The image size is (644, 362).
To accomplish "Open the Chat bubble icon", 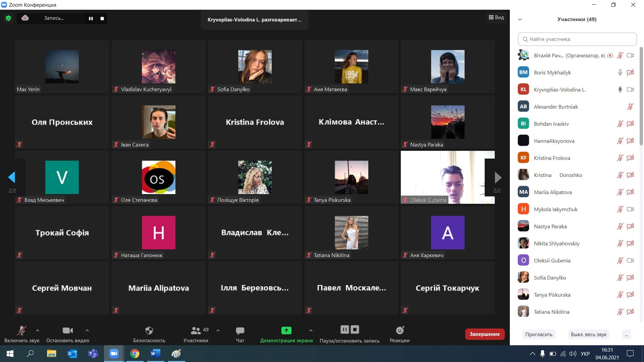I will click(240, 330).
